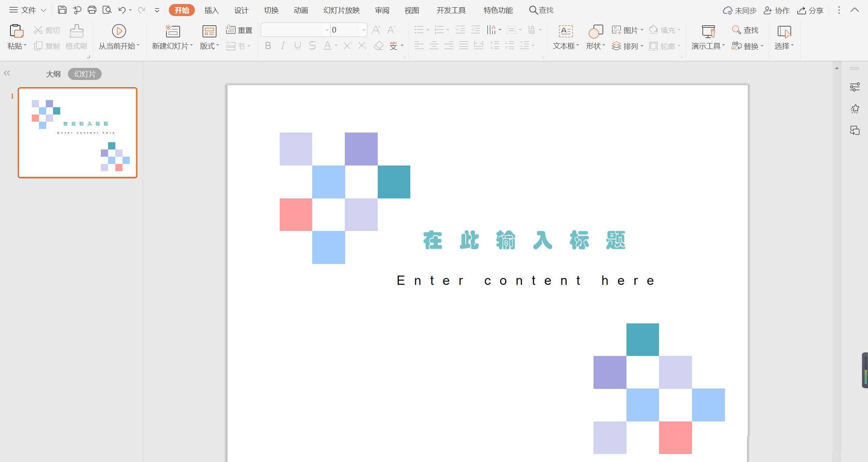The width and height of the screenshot is (868, 462).
Task: Click the 演示工具 presentation tools icon
Action: (x=708, y=31)
